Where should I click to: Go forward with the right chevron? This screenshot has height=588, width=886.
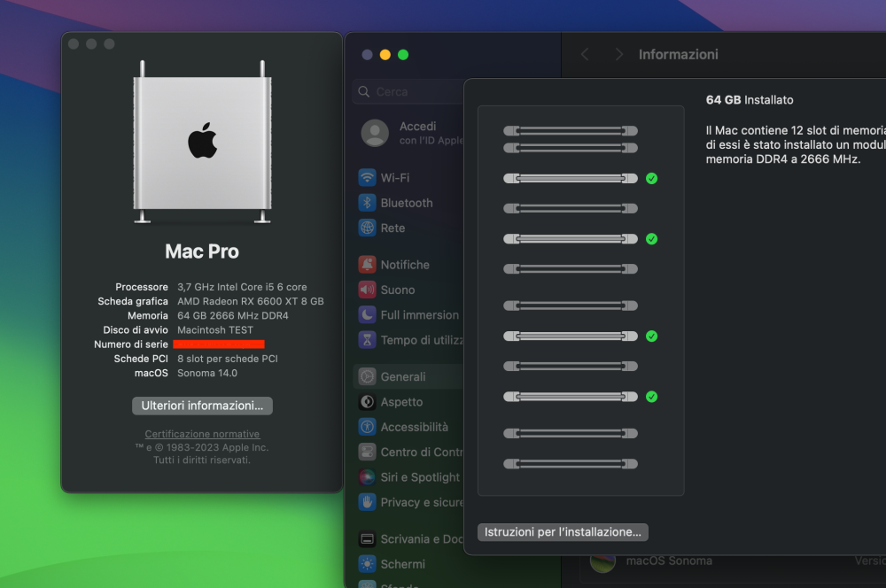coord(618,54)
